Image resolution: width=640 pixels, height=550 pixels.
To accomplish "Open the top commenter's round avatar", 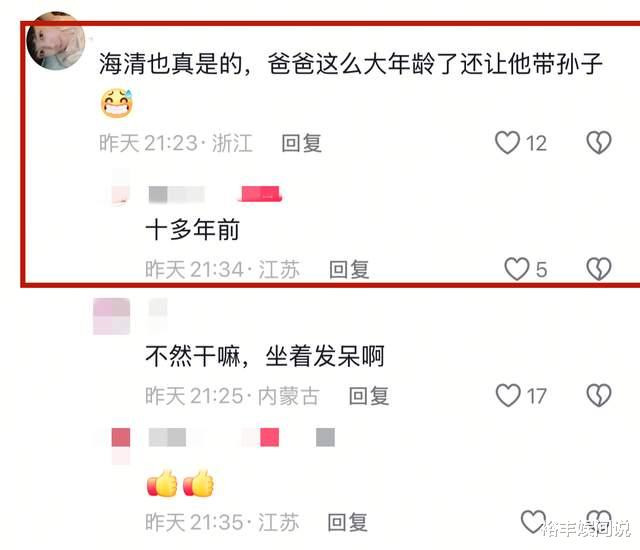I will coord(56,41).
